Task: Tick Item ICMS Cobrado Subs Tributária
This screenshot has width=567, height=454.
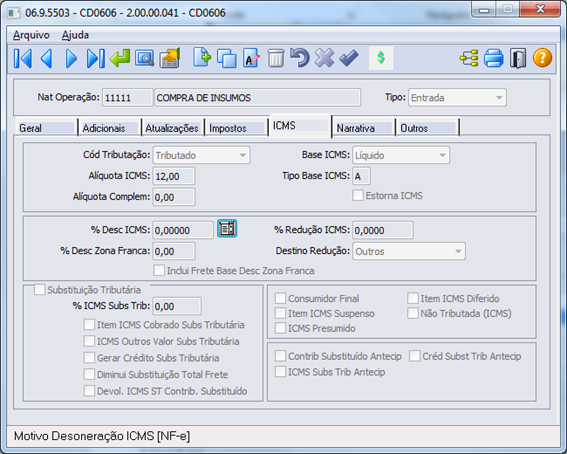Action: tap(89, 324)
